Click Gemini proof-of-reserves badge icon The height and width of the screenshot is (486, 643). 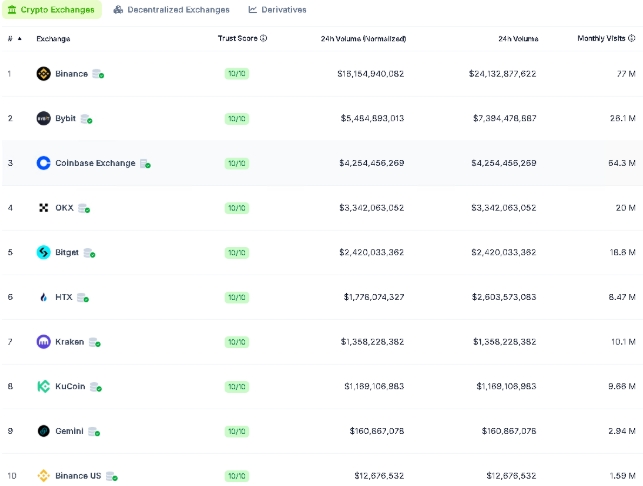[94, 431]
